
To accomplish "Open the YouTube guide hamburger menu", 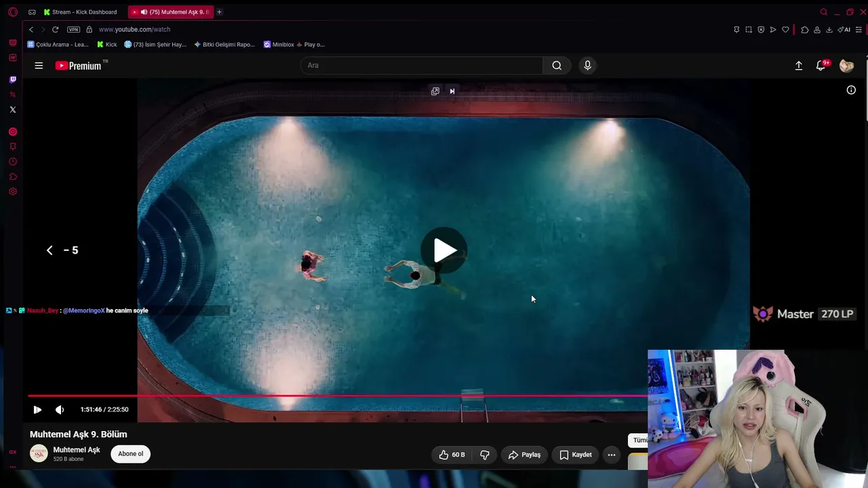I will [x=39, y=66].
